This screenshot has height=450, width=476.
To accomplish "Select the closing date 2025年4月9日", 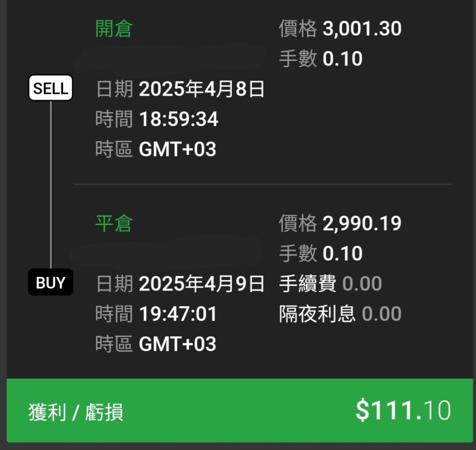I will tap(201, 284).
